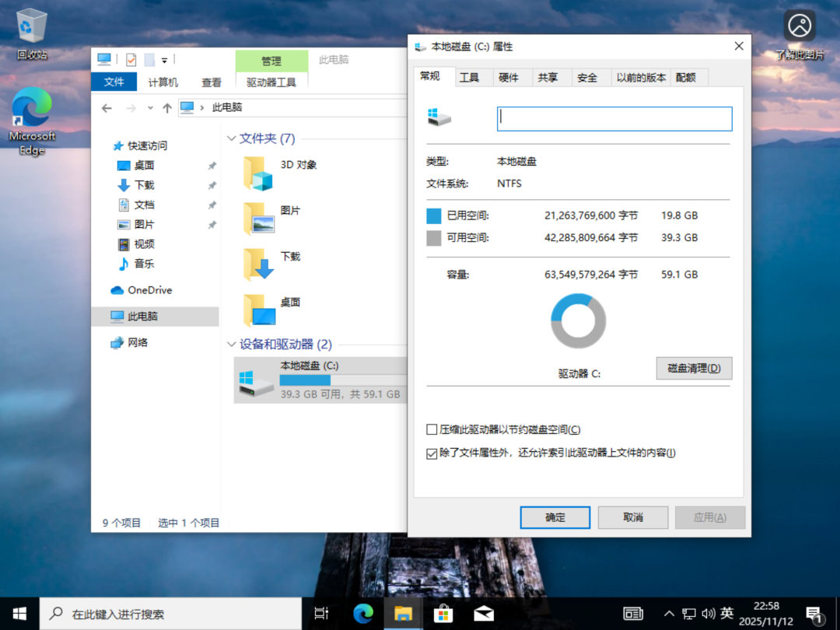This screenshot has width=840, height=630.
Task: Click the pin icon next to 下载
Action: (x=212, y=185)
